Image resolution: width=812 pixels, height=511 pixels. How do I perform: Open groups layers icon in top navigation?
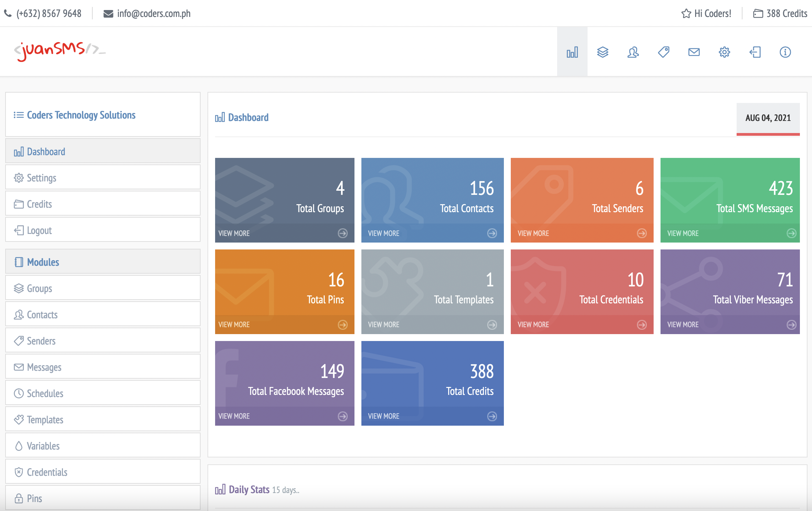603,52
